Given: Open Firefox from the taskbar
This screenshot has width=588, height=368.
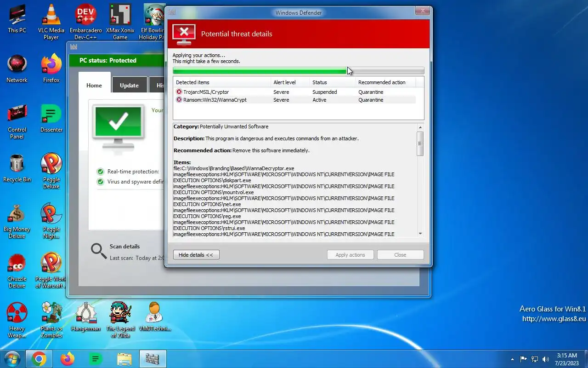Looking at the screenshot, I should point(68,359).
